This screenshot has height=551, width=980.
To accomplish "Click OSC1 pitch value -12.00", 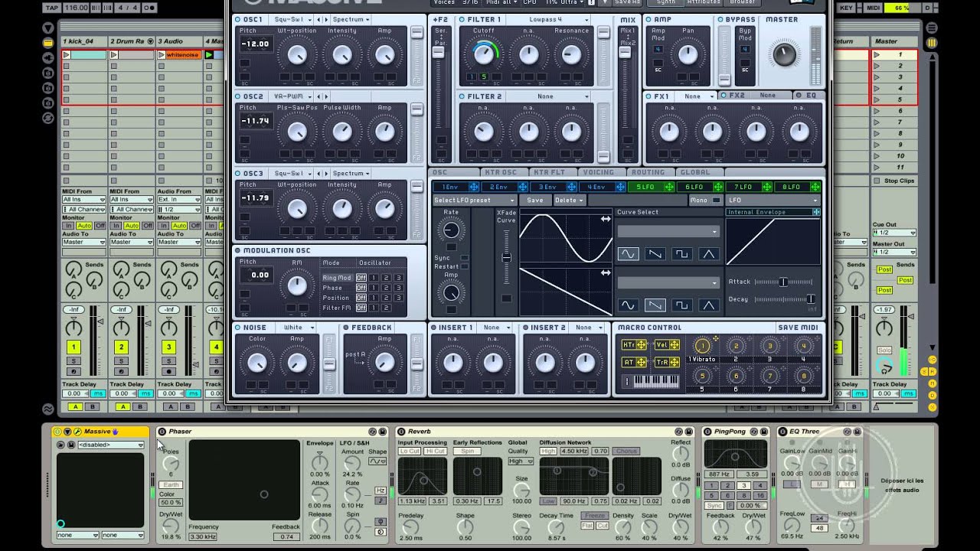I will pyautogui.click(x=255, y=44).
